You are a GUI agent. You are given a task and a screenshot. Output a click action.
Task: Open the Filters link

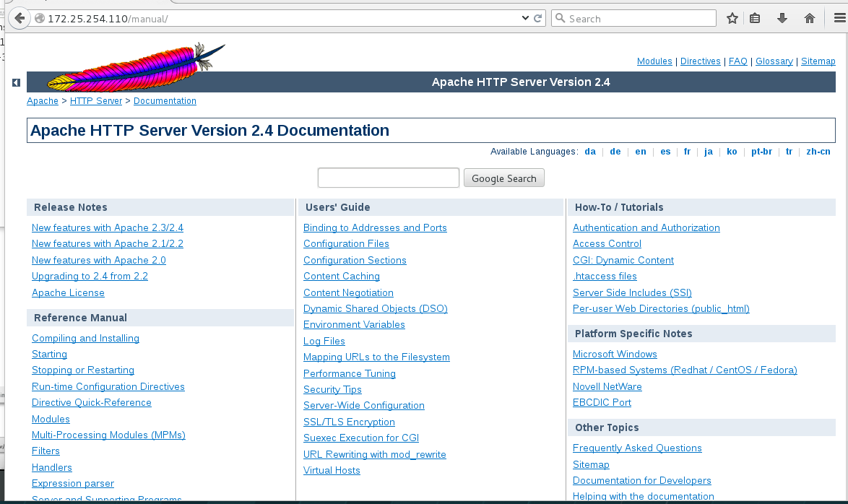pos(46,451)
